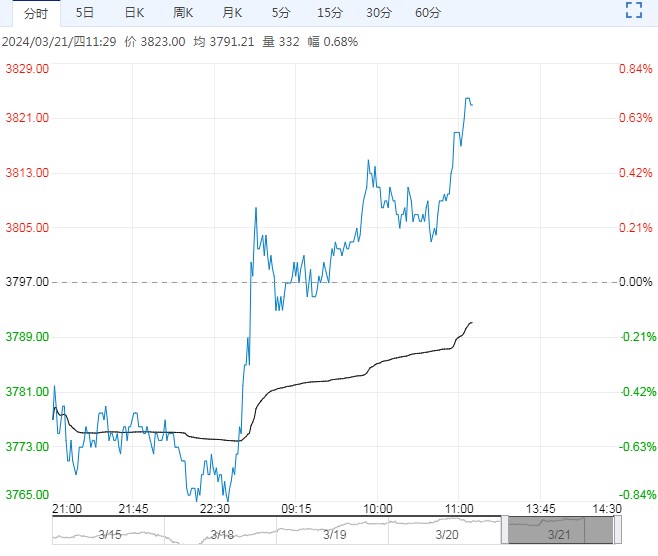Click the left handle of range slider
Image resolution: width=658 pixels, height=556 pixels.
tap(505, 530)
